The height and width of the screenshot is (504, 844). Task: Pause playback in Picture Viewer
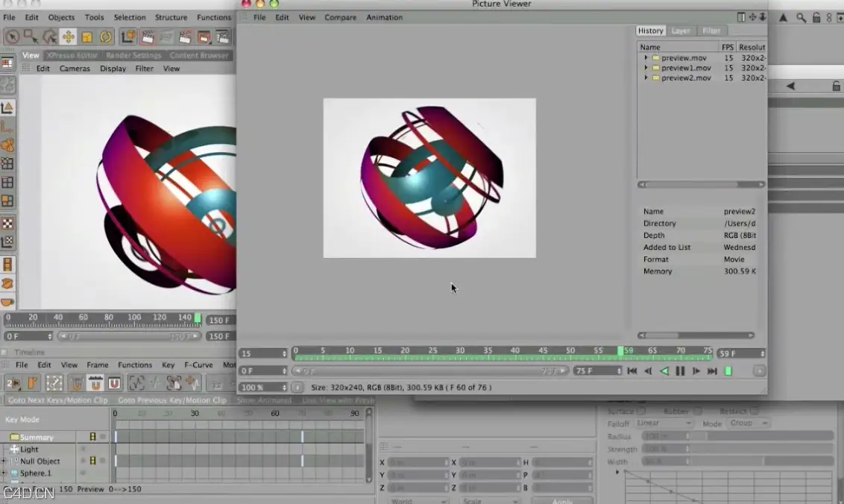pos(680,371)
